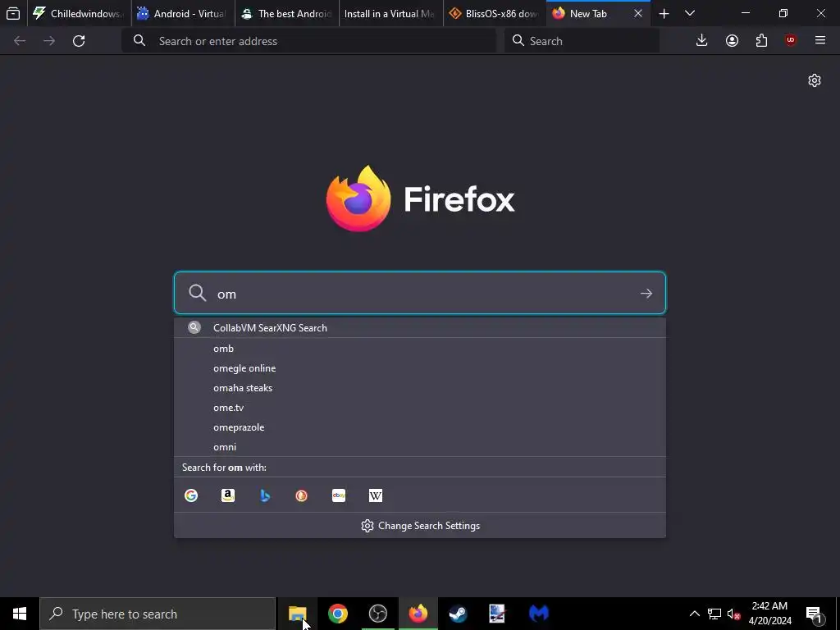This screenshot has height=630, width=840.
Task: Choose the omaha steaks suggestion
Action: [x=419, y=388]
